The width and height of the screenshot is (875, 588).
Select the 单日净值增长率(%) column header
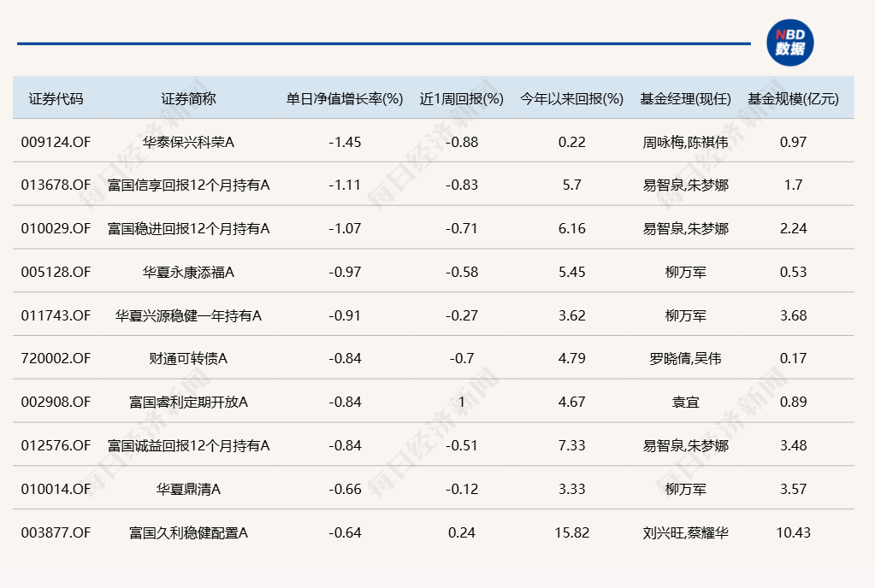[x=345, y=98]
